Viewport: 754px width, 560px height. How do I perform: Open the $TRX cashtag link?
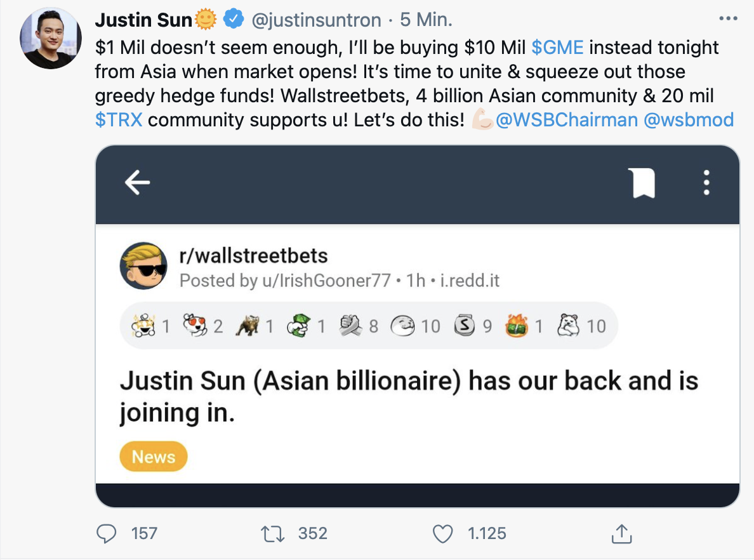coord(118,119)
